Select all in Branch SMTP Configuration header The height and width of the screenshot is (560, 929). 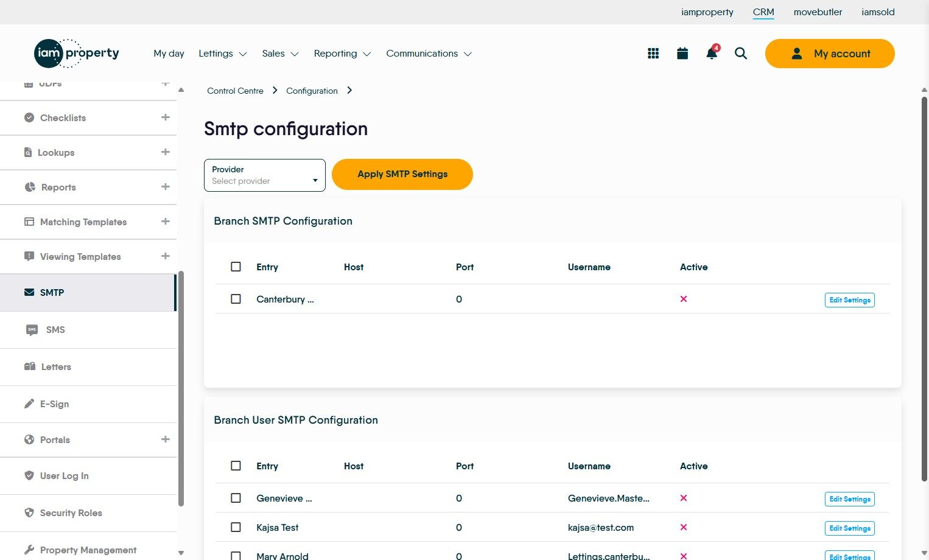coord(236,267)
